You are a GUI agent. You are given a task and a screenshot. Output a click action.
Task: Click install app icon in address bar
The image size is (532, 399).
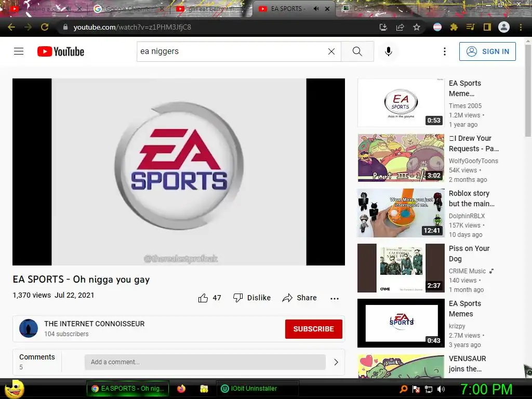383,27
